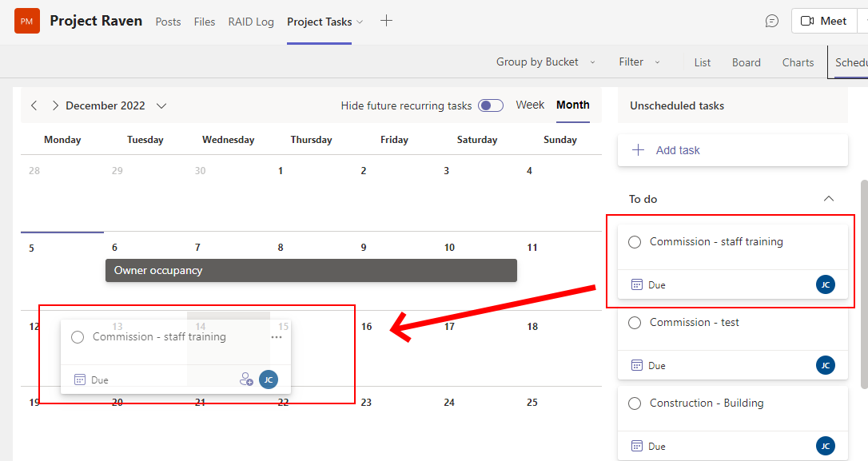This screenshot has width=868, height=461.
Task: Click the assign user icon on dragged task
Action: 246,380
